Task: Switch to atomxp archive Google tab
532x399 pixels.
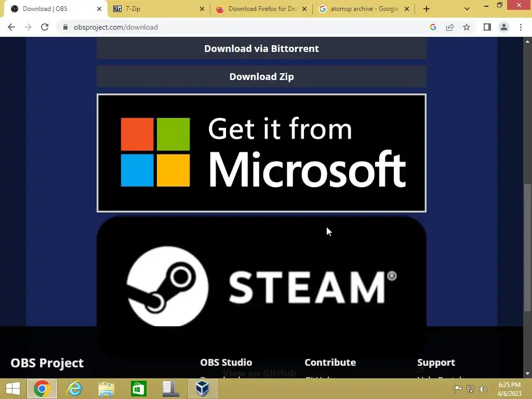Action: coord(364,9)
